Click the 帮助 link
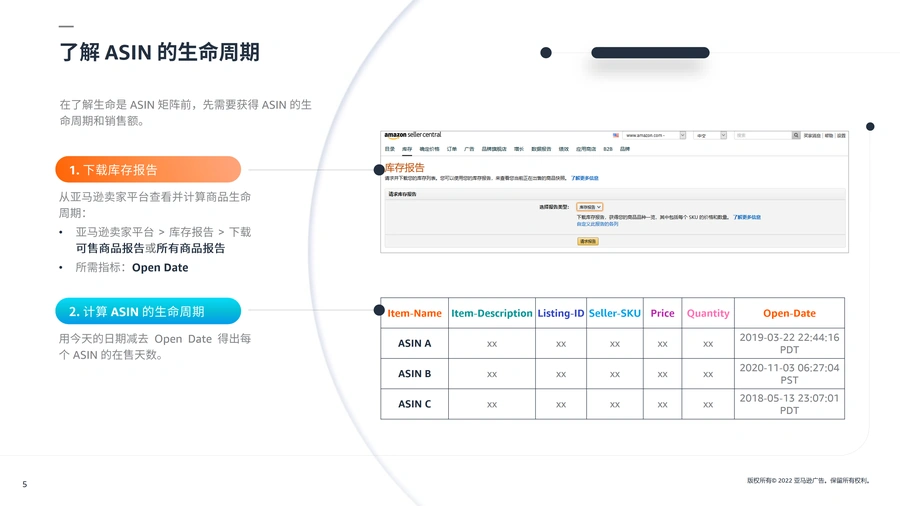 pos(829,135)
